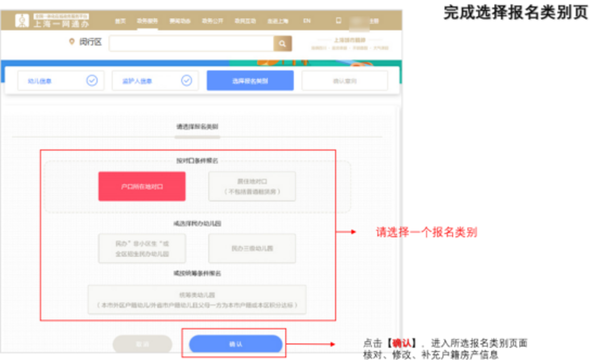Image resolution: width=592 pixels, height=364 pixels.
Task: Open the 政务公开 menu item
Action: [x=213, y=20]
